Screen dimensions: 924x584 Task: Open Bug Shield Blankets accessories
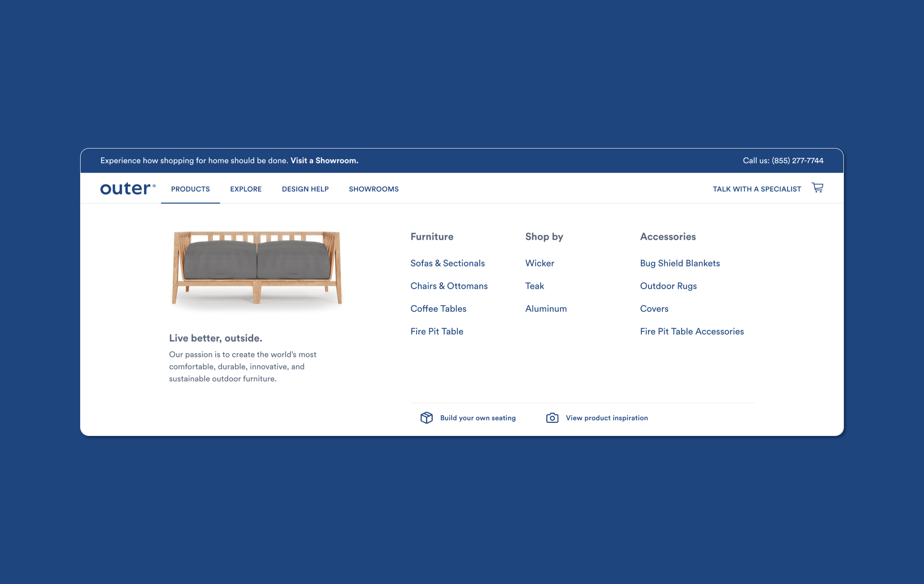tap(680, 263)
